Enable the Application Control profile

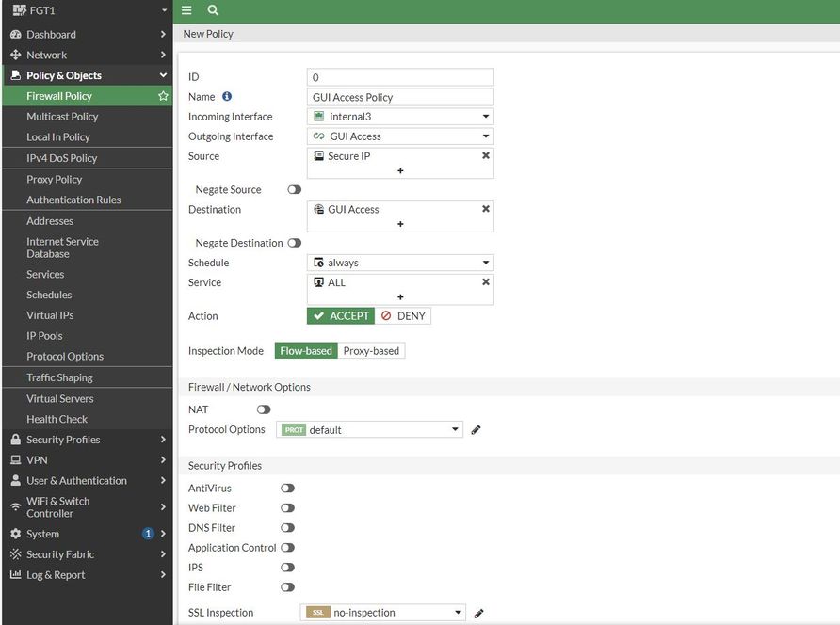287,547
